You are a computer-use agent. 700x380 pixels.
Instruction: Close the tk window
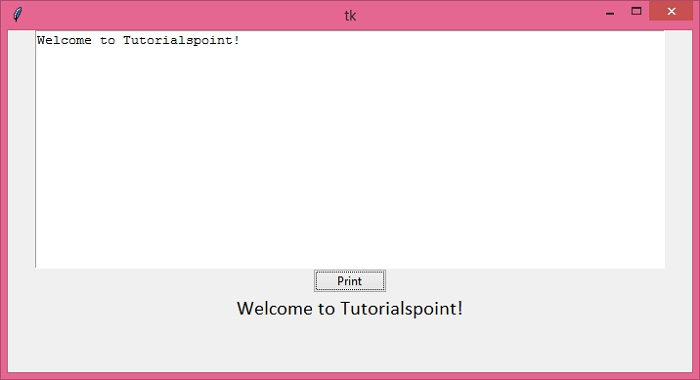click(x=671, y=12)
